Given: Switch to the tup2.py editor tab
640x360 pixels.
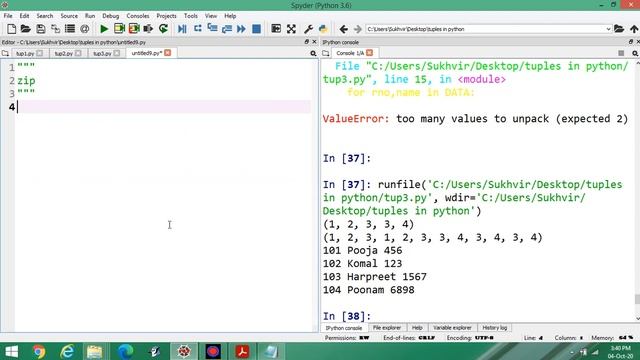Looking at the screenshot, I should click(64, 53).
